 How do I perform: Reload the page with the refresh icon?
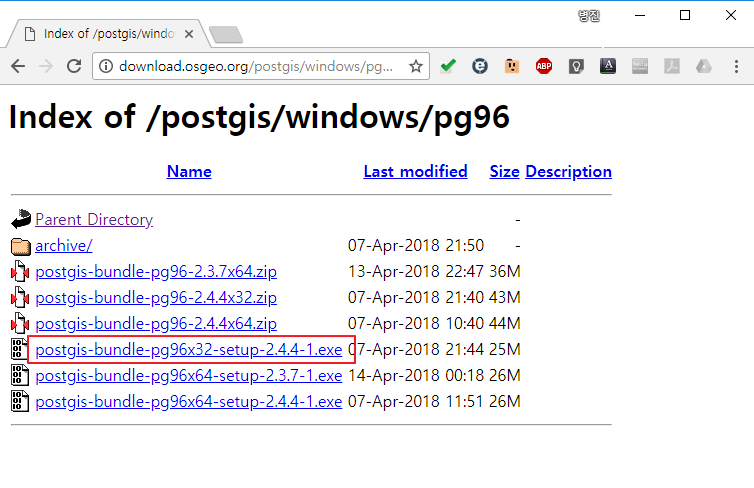pyautogui.click(x=74, y=67)
